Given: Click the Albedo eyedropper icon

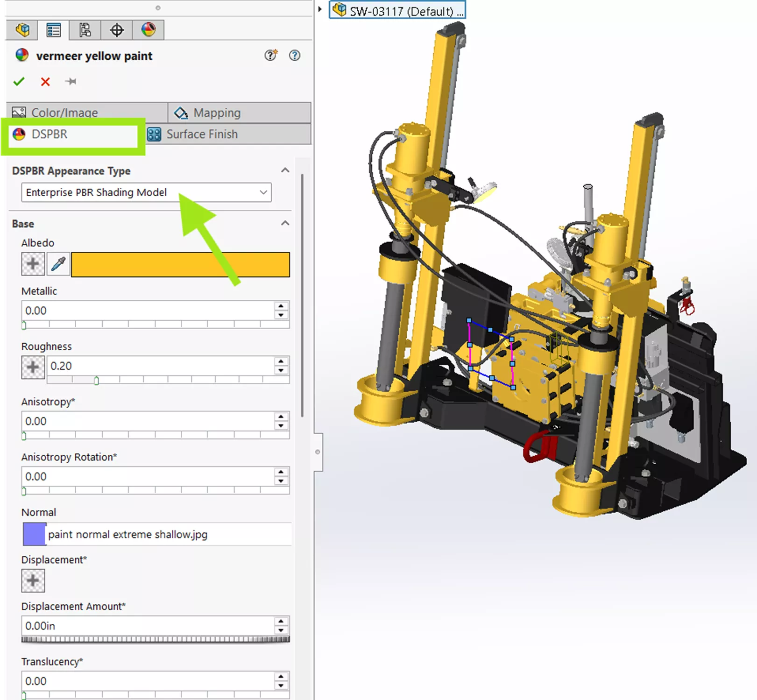Looking at the screenshot, I should 58,264.
